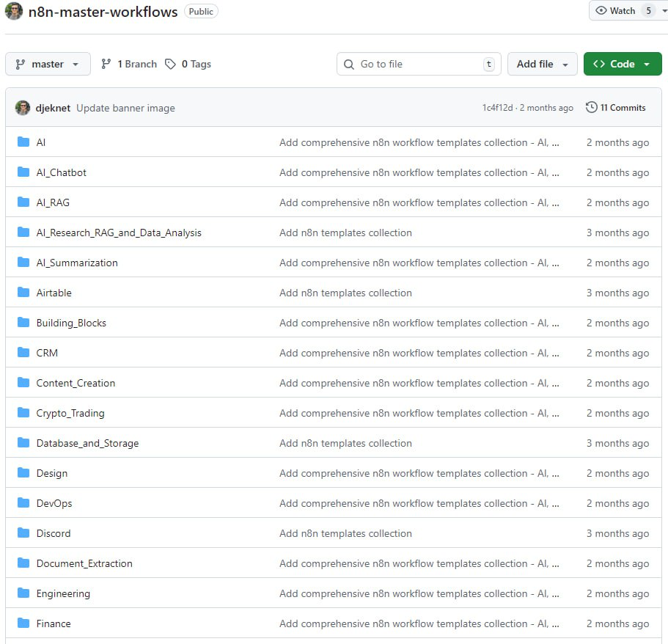
Task: Click the Finance row commit message
Action: pos(419,623)
